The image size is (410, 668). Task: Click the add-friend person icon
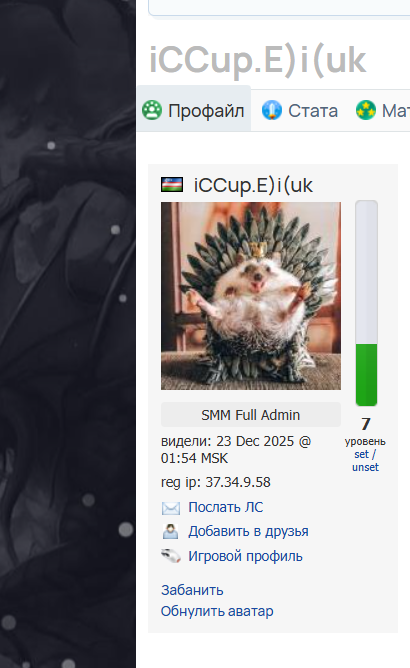coord(170,532)
